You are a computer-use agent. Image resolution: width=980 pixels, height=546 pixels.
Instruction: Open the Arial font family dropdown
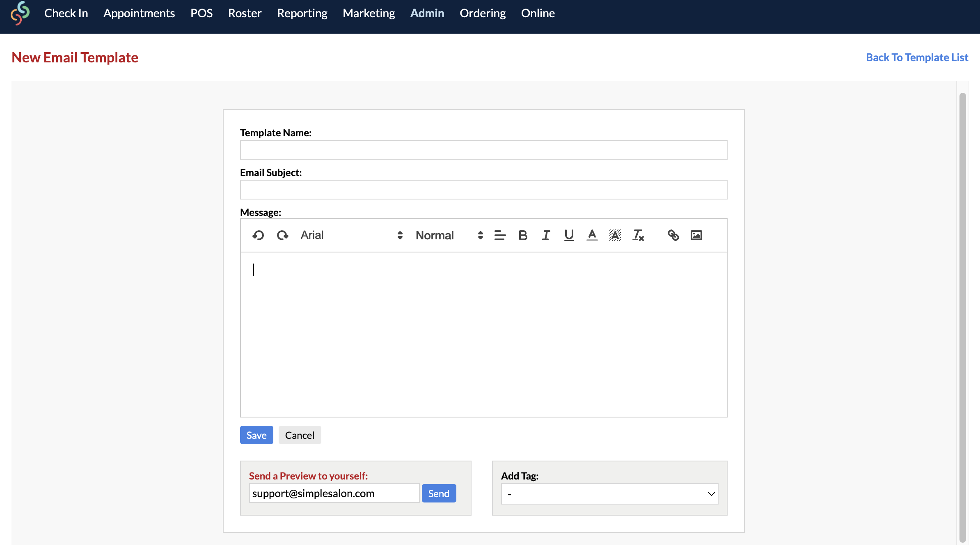click(352, 235)
